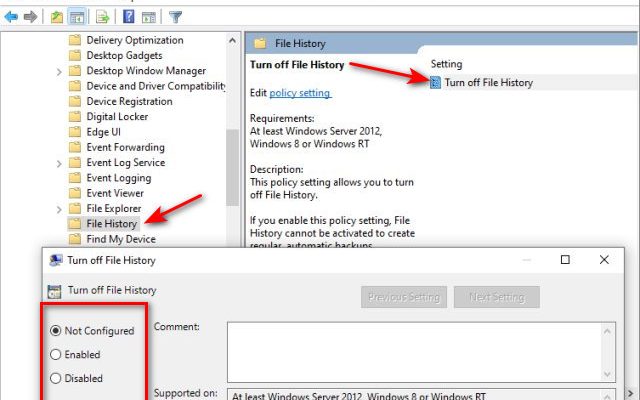Select Digital Locker tree item
Viewport: 640px width, 400px height.
point(117,116)
